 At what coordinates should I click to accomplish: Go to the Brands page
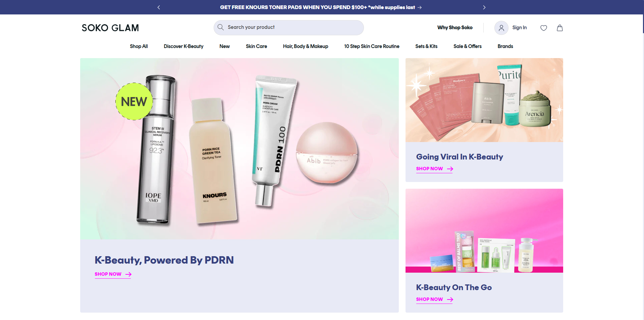pos(505,46)
